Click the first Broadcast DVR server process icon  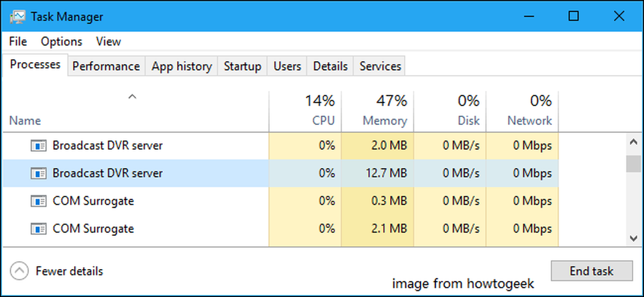38,145
